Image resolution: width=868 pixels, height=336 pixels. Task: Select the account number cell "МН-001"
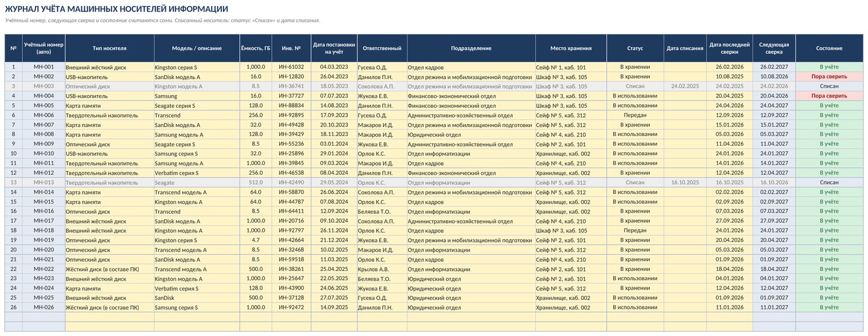pos(43,67)
